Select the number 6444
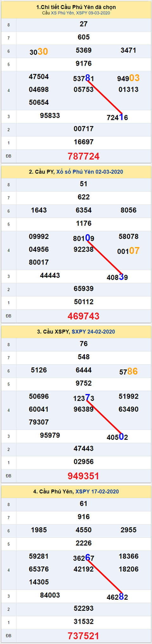The image size is (152, 644). (84, 370)
